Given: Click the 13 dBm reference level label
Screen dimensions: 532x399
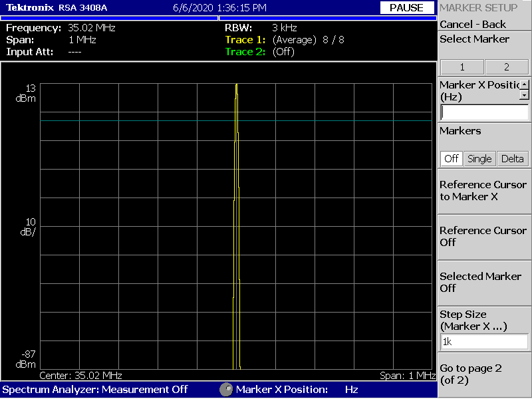Looking at the screenshot, I should (x=26, y=93).
